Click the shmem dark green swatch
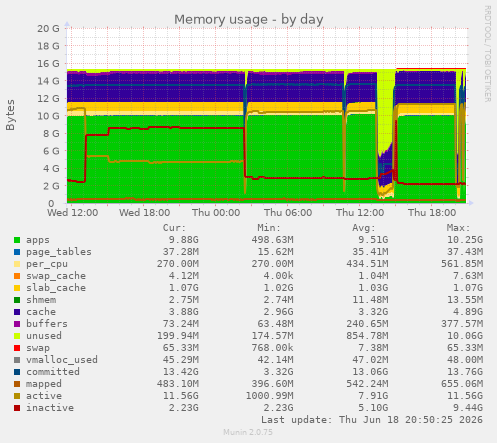Image resolution: width=497 pixels, height=443 pixels. [17, 300]
